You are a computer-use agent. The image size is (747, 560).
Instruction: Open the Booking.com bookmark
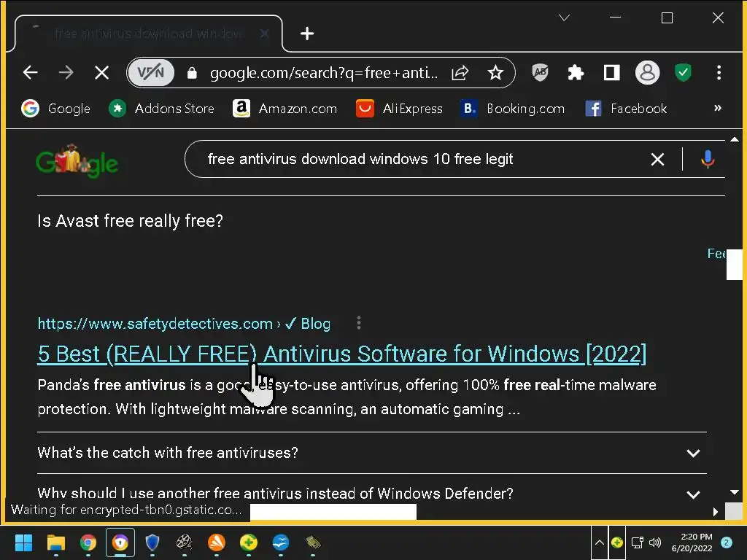513,109
